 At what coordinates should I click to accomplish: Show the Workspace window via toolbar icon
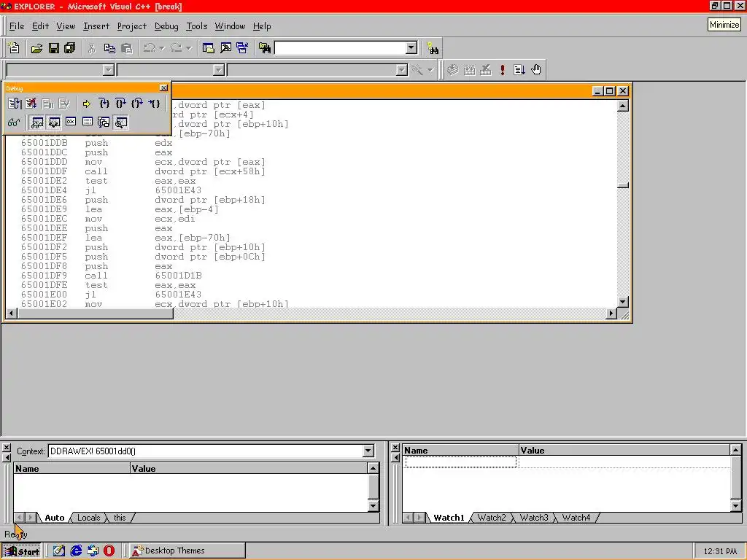click(x=208, y=48)
